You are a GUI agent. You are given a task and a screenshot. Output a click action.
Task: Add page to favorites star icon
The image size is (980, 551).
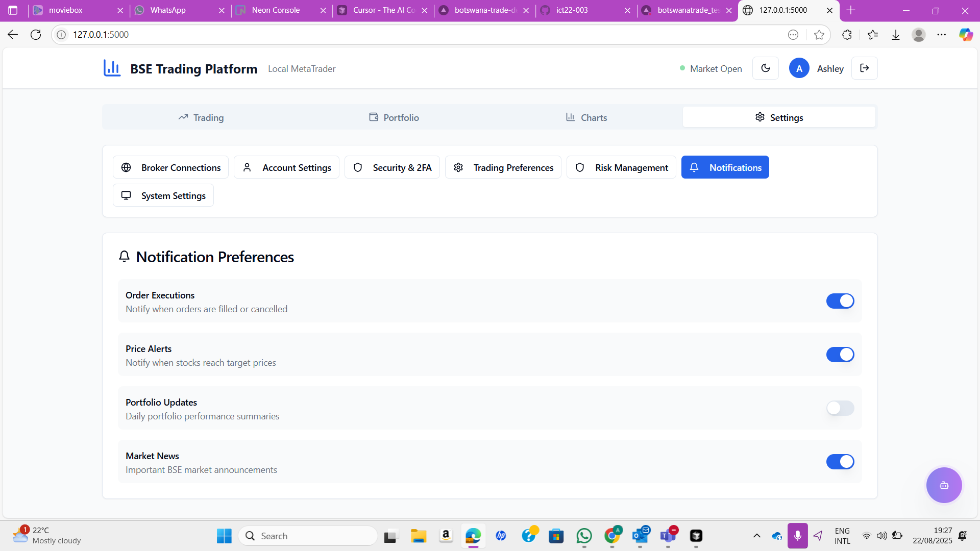819,35
